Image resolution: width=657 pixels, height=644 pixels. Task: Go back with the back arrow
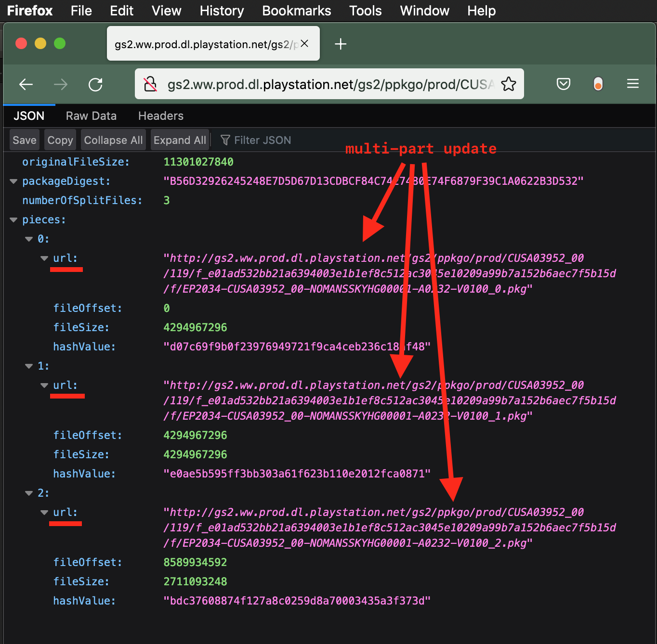(26, 85)
